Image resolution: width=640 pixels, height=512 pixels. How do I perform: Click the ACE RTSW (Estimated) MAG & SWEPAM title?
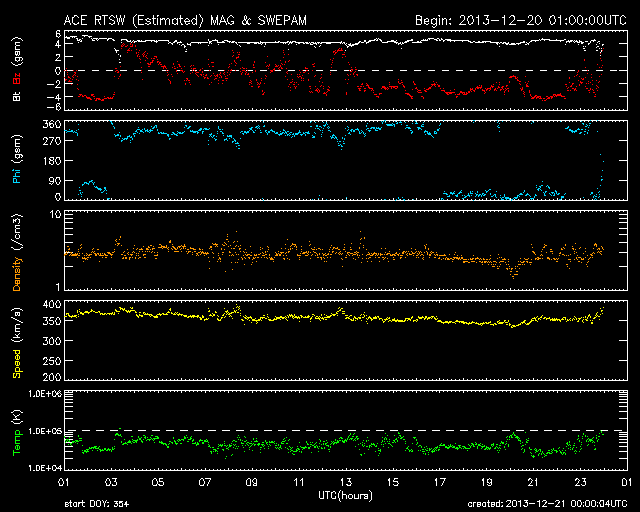185,20
